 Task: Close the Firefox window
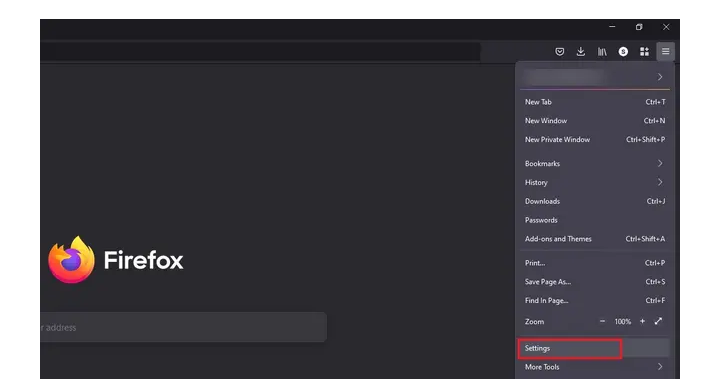[x=666, y=27]
